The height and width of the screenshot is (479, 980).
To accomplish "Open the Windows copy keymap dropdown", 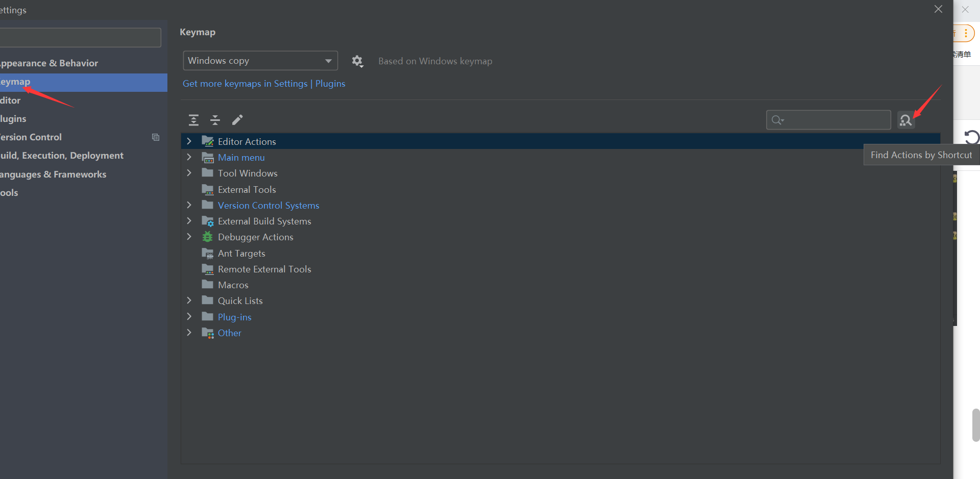I will click(260, 61).
